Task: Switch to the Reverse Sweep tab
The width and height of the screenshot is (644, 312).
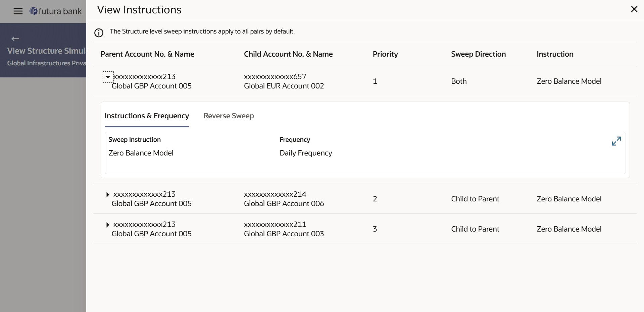Action: tap(229, 116)
